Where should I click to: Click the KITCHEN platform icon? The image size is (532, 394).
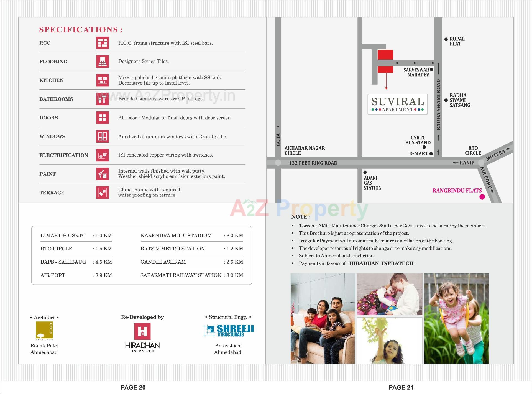[x=103, y=80]
